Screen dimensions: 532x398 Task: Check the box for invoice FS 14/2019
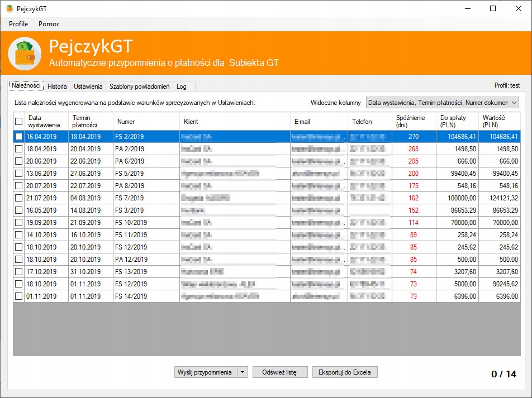pyautogui.click(x=18, y=296)
